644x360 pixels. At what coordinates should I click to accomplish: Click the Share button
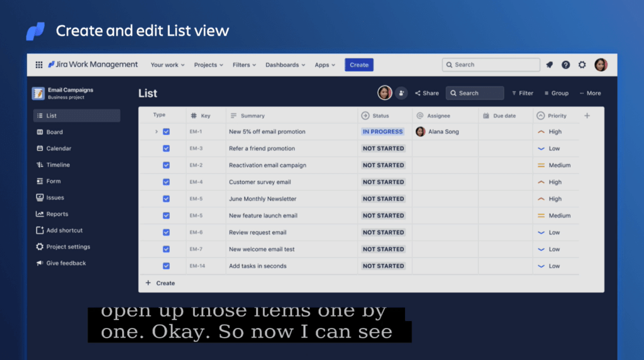[x=427, y=93]
